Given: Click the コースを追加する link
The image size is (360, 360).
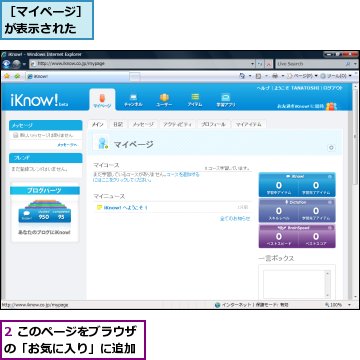Looking at the screenshot, I should pos(183,174).
